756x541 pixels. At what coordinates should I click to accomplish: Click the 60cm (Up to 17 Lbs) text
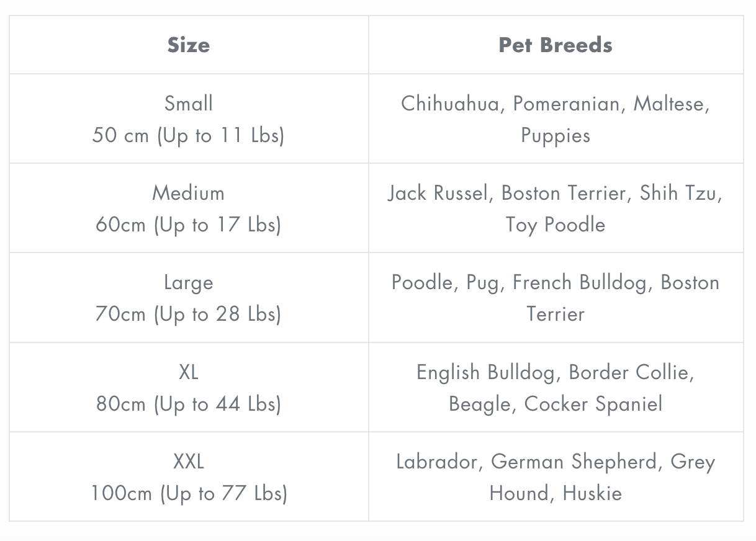point(189,225)
